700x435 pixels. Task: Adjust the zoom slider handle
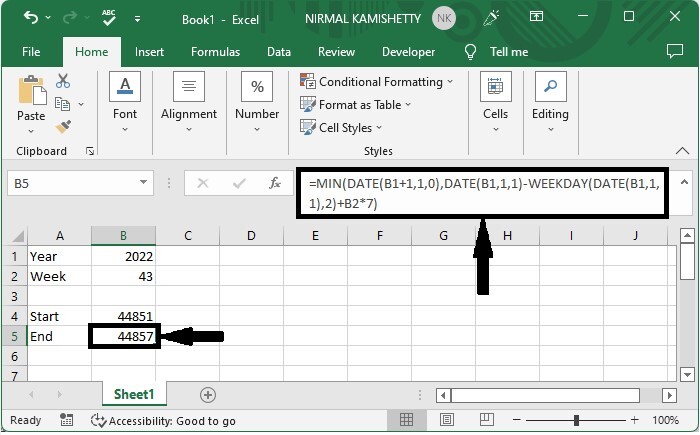[576, 420]
